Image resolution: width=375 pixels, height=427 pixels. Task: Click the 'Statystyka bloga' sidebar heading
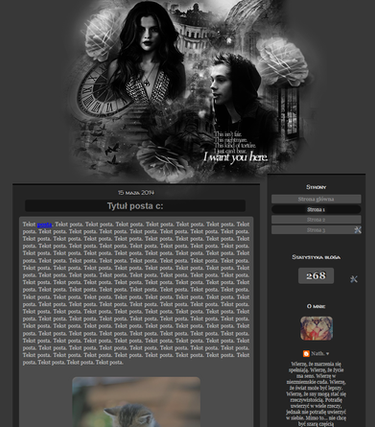tap(316, 257)
